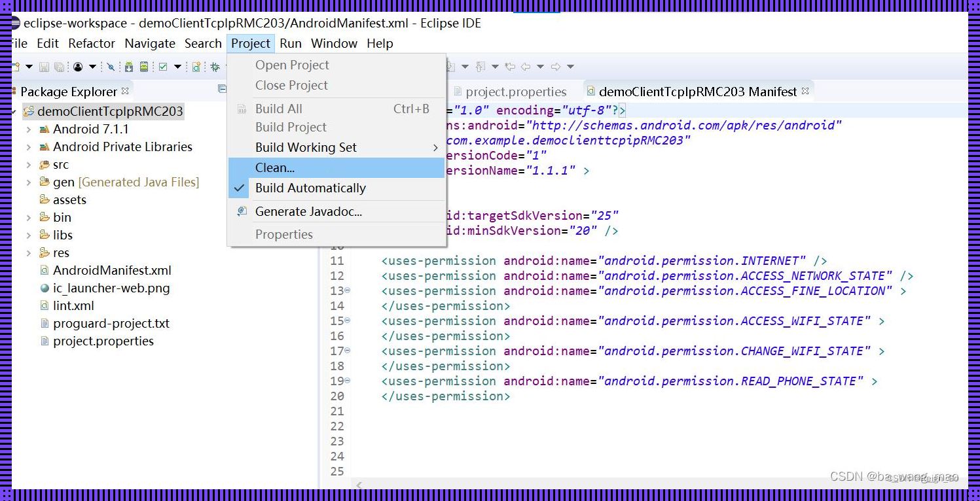Toggle Skip All Breakpoints icon
Viewport: 980px width, 501px height.
tap(111, 67)
